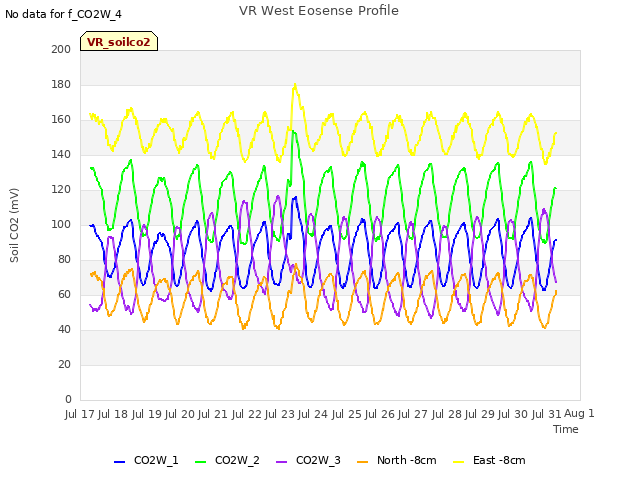The height and width of the screenshot is (480, 640).
Task: Click the 'No data for f_CO2W_4' message
Action: point(63,14)
